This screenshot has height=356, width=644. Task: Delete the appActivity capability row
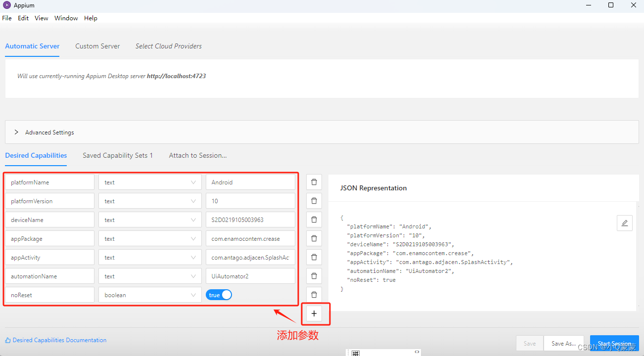click(x=314, y=257)
